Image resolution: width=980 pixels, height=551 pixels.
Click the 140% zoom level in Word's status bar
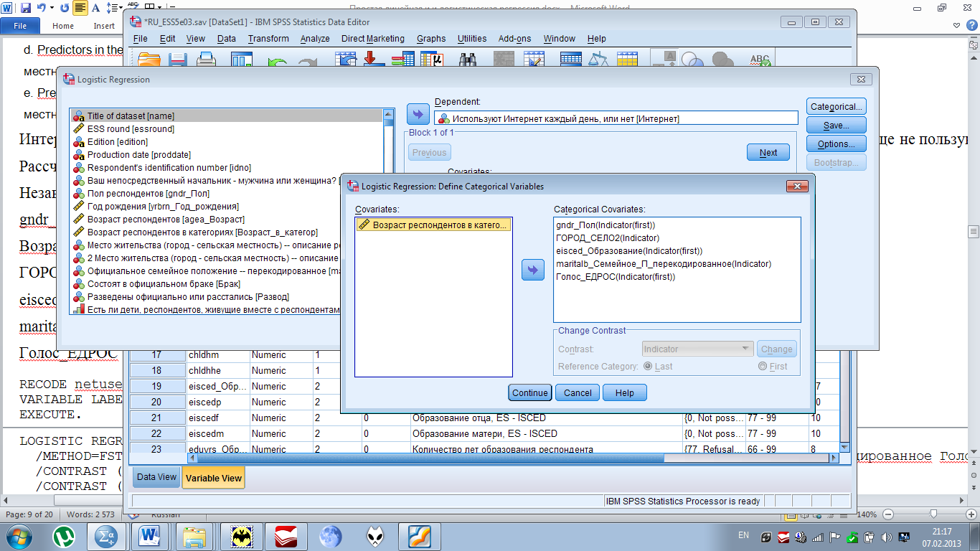867,514
